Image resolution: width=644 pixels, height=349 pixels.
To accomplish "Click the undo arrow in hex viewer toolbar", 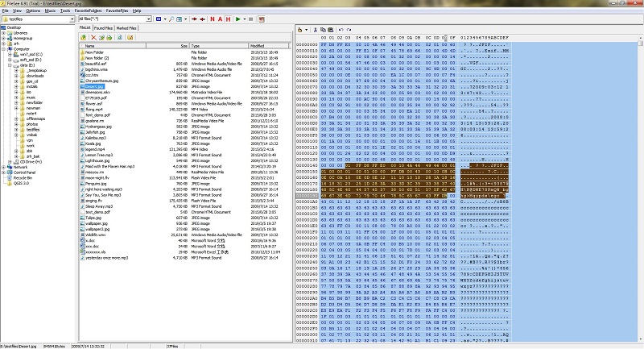I will 341,30.
